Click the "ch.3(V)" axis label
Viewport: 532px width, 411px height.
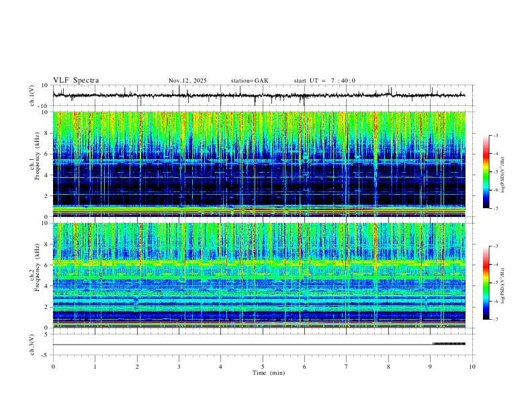(x=32, y=345)
